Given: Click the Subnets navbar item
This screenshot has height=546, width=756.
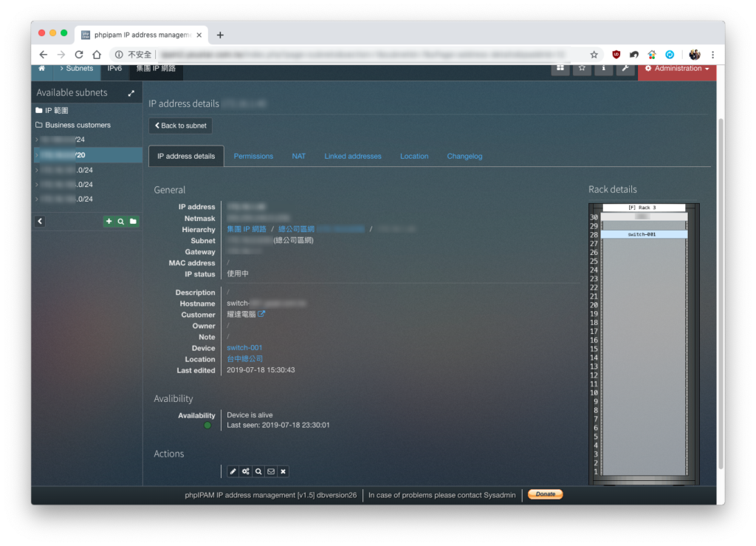Looking at the screenshot, I should 77,69.
